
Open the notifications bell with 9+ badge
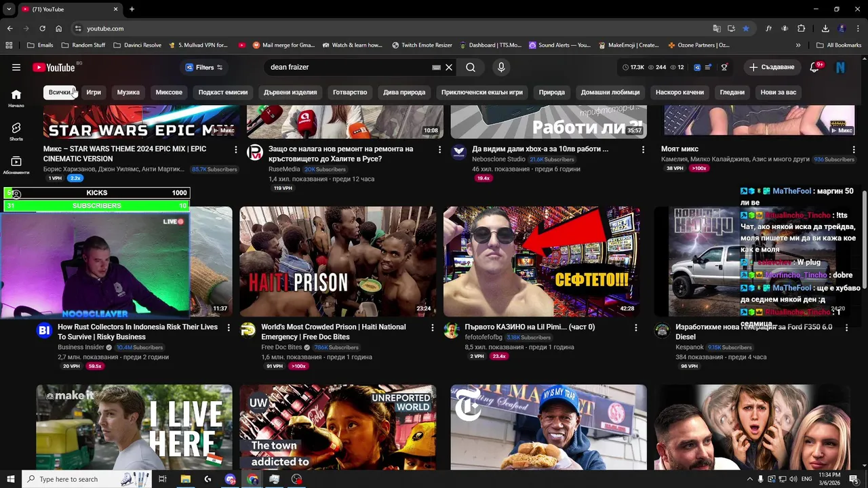coord(814,67)
